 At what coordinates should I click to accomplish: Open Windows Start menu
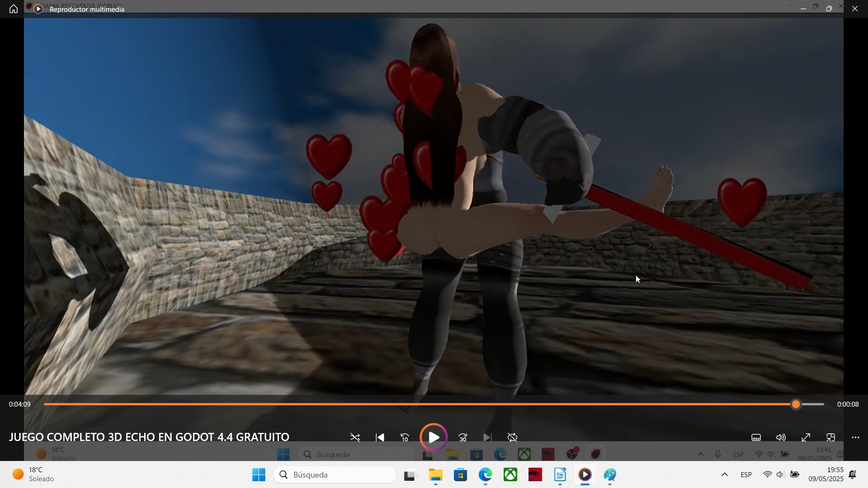click(259, 475)
